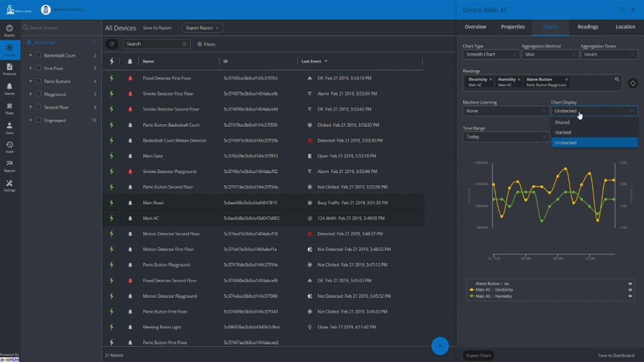The image size is (644, 362).
Task: Toggle visibility of Main AC Humidity series
Action: pyautogui.click(x=630, y=296)
